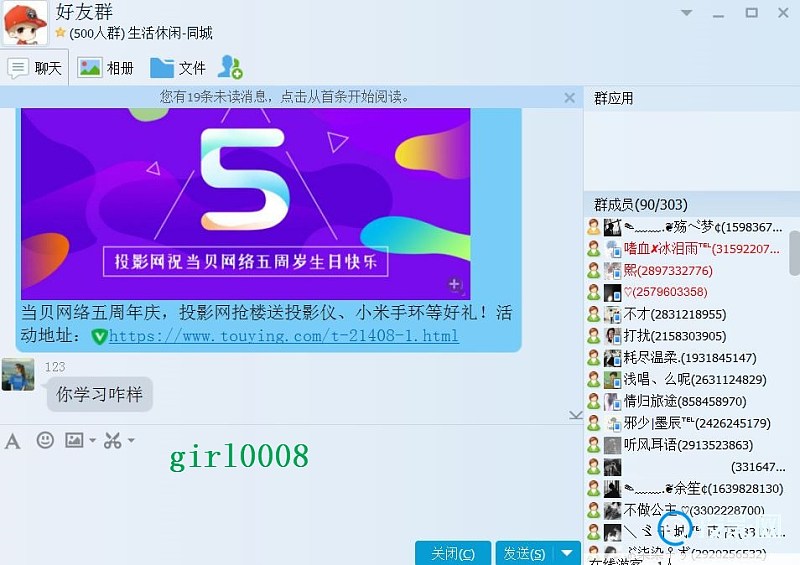Expand the screenshot options dropdown arrow
Image resolution: width=800 pixels, height=565 pixels.
(131, 440)
